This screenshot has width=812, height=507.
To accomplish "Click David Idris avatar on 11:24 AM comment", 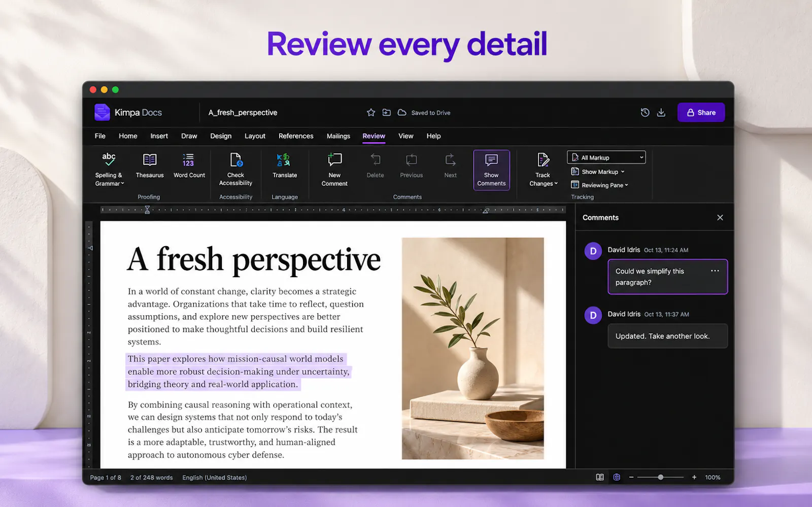I will pos(593,251).
